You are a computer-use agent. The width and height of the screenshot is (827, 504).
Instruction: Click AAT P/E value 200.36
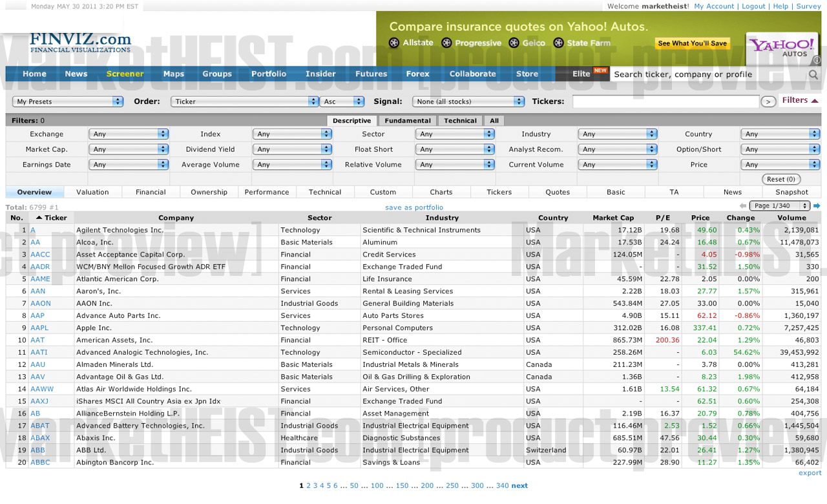(x=667, y=340)
